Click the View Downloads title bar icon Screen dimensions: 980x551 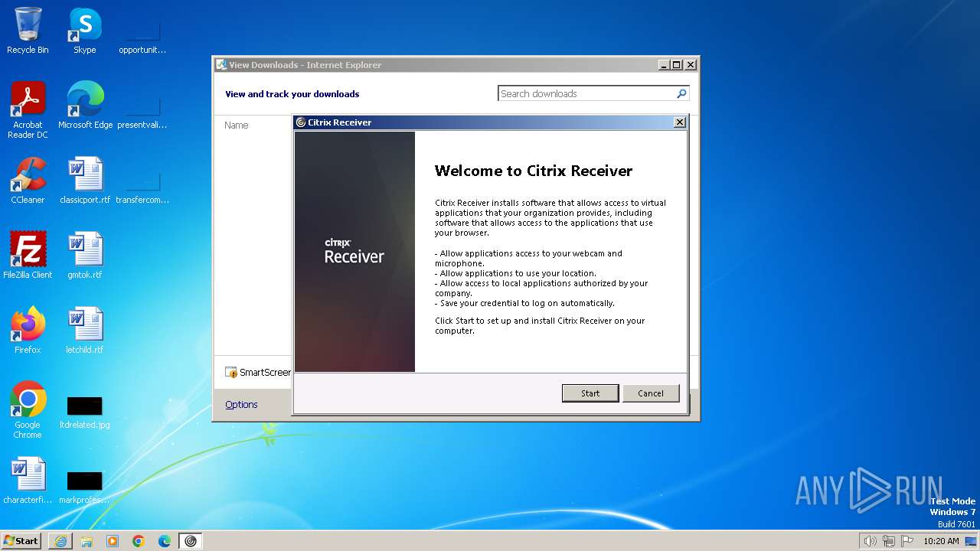coord(221,65)
